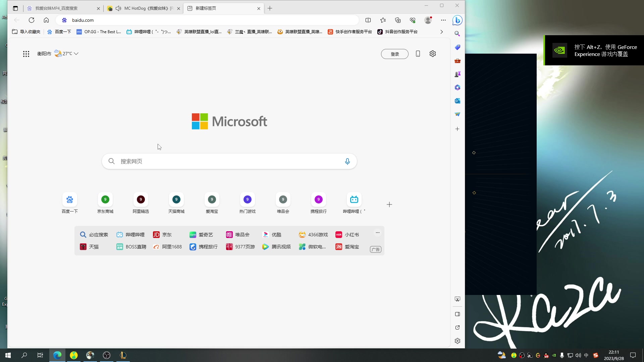Open Edge split screen view
The image size is (644, 362).
(368, 20)
